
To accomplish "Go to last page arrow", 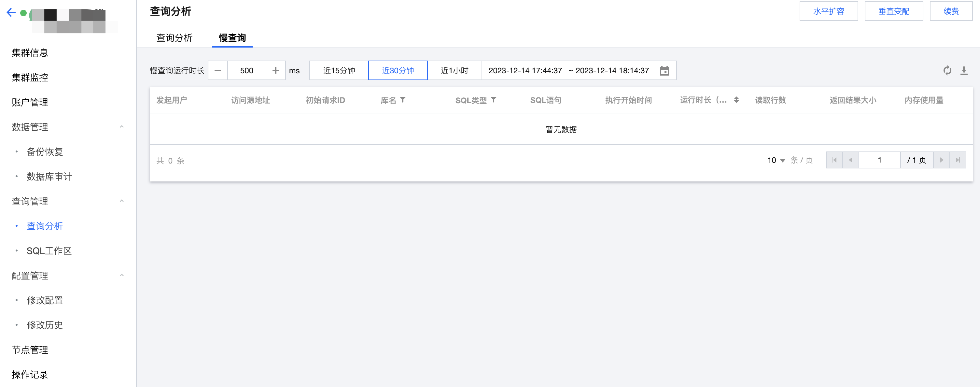I will pyautogui.click(x=958, y=160).
